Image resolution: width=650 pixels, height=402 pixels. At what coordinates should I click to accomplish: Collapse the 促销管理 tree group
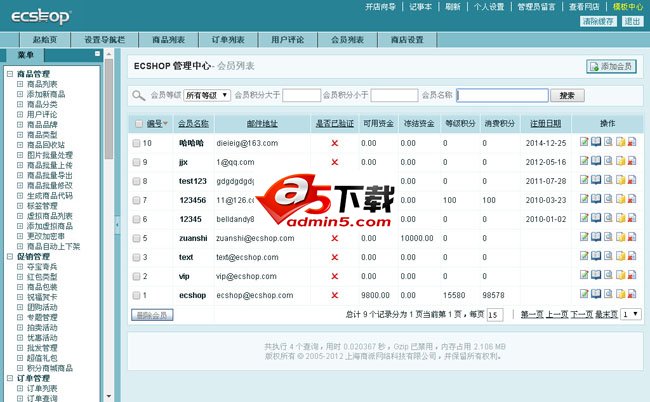10,257
